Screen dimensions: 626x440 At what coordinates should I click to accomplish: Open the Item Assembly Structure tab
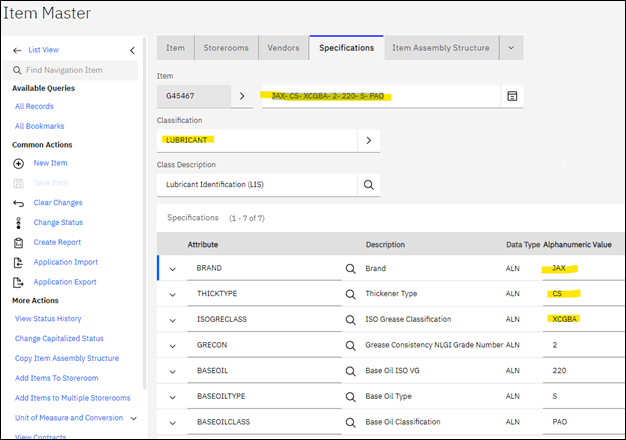click(x=440, y=48)
